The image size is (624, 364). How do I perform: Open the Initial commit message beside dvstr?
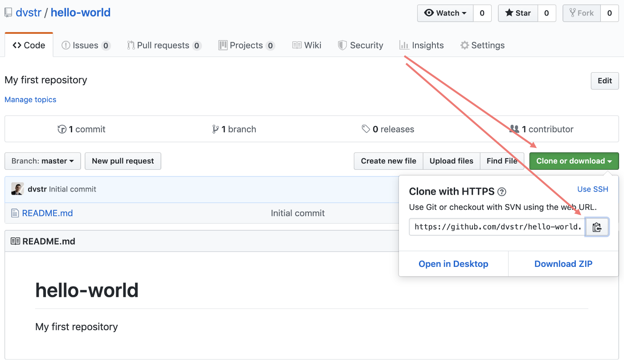[73, 189]
